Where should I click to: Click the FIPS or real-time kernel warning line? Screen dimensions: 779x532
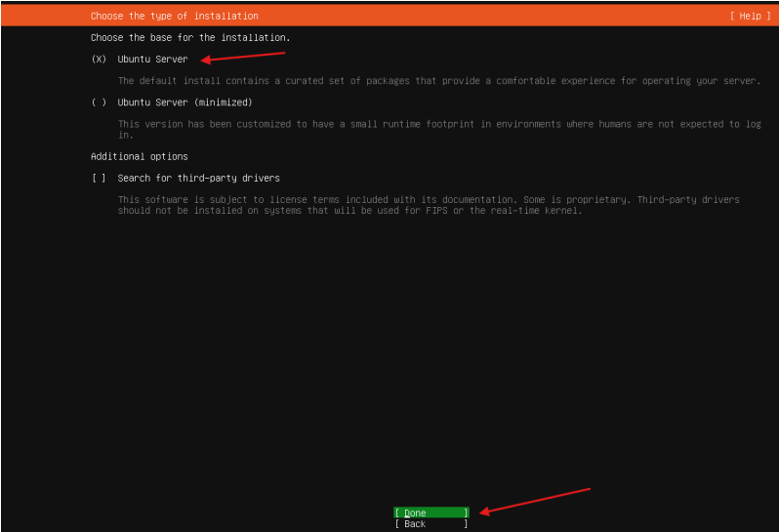point(349,211)
